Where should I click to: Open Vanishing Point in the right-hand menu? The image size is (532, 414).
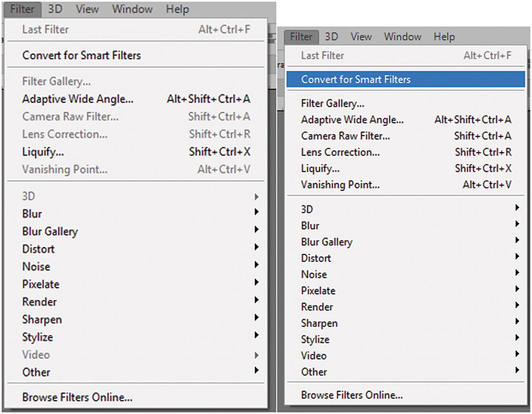[340, 185]
